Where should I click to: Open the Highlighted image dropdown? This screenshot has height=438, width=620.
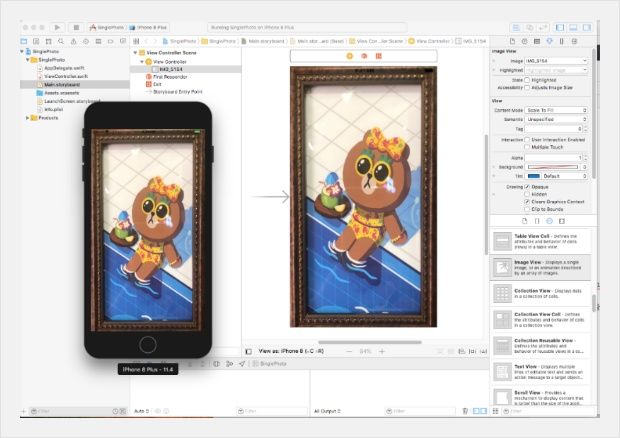556,70
